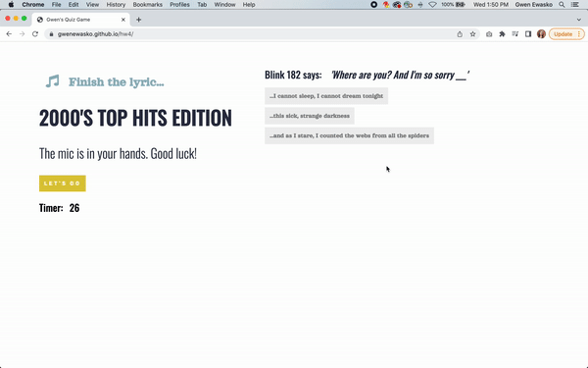Share this page via the share icon
This screenshot has width=588, height=368.
(x=460, y=34)
